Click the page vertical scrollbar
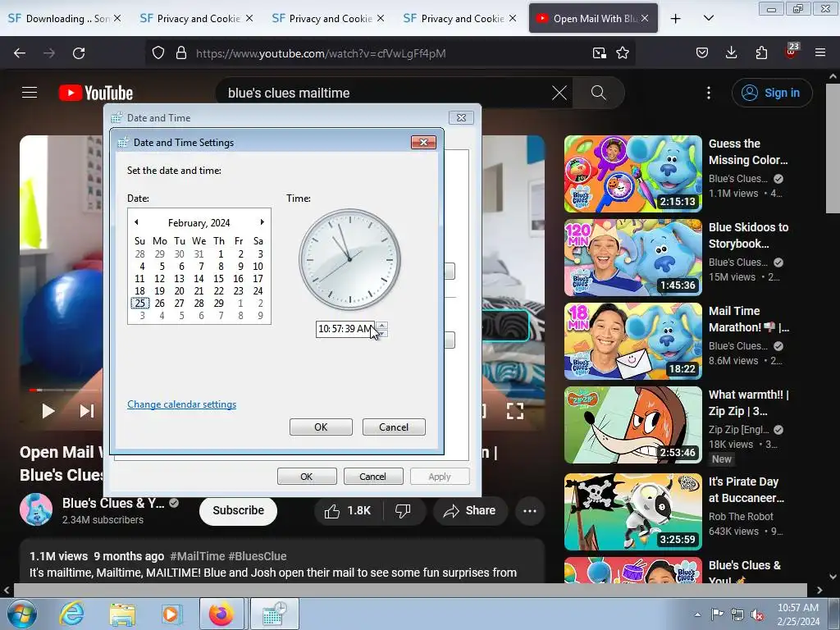Image resolution: width=840 pixels, height=630 pixels. pos(833,148)
